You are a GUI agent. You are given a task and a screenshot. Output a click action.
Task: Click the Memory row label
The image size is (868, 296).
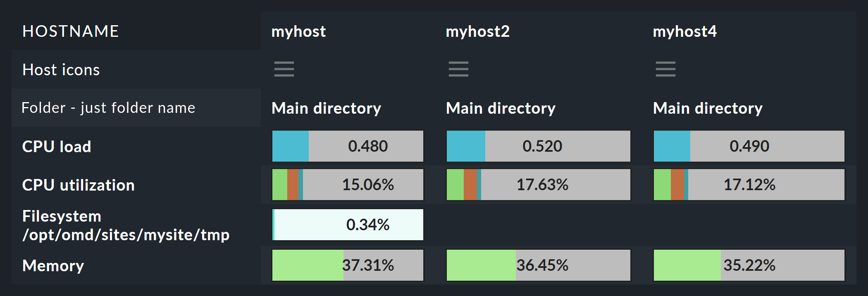(x=53, y=265)
